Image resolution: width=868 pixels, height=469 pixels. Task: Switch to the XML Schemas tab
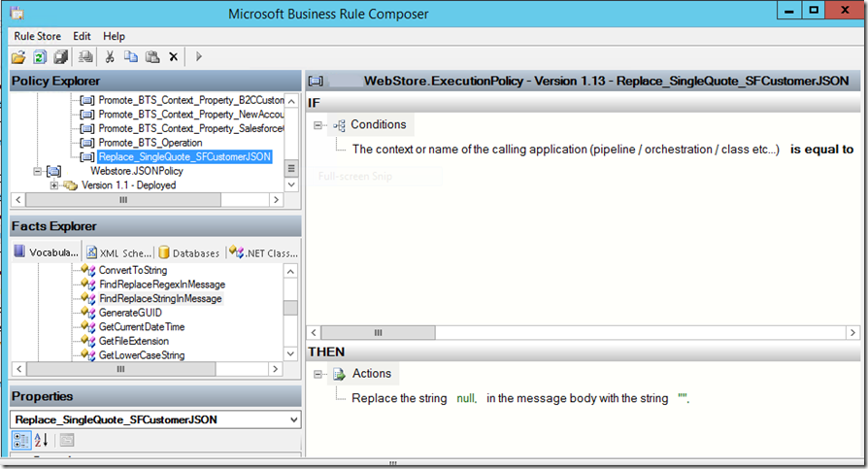pyautogui.click(x=119, y=253)
